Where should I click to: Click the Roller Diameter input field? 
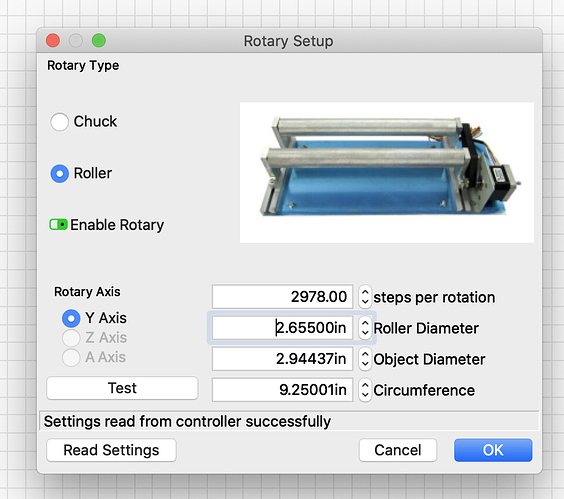[x=282, y=328]
